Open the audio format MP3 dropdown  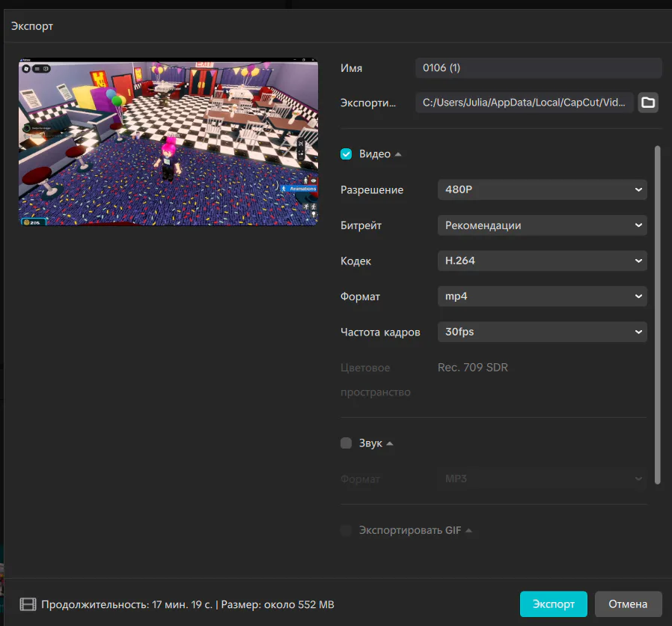pyautogui.click(x=542, y=479)
